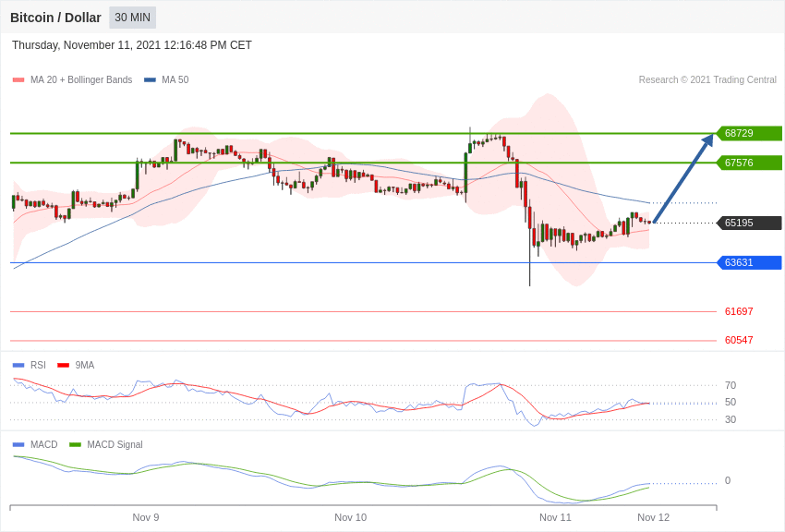Image resolution: width=785 pixels, height=532 pixels.
Task: Click the 9MA red legend swatch
Action: click(x=63, y=366)
